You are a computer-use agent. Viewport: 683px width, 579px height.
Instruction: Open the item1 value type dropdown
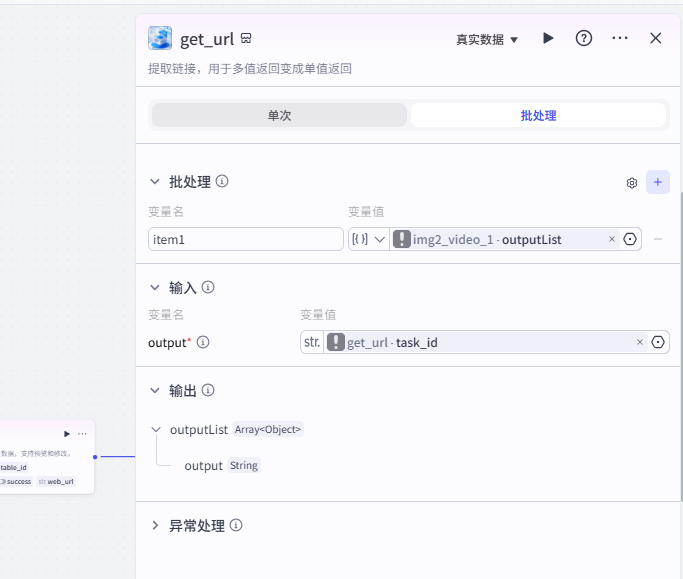click(369, 240)
